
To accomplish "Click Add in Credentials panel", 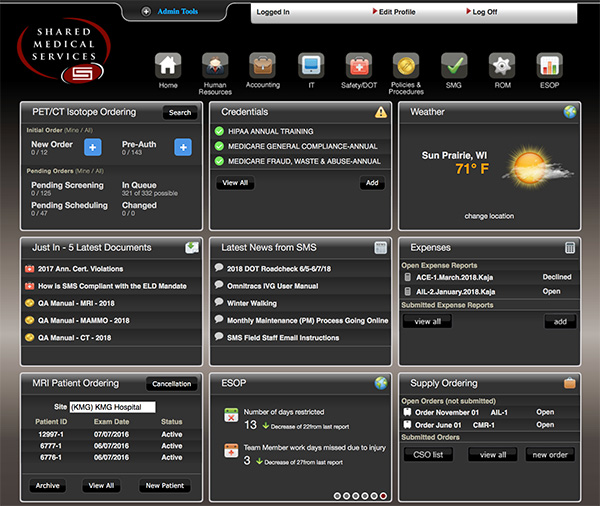I will [372, 183].
